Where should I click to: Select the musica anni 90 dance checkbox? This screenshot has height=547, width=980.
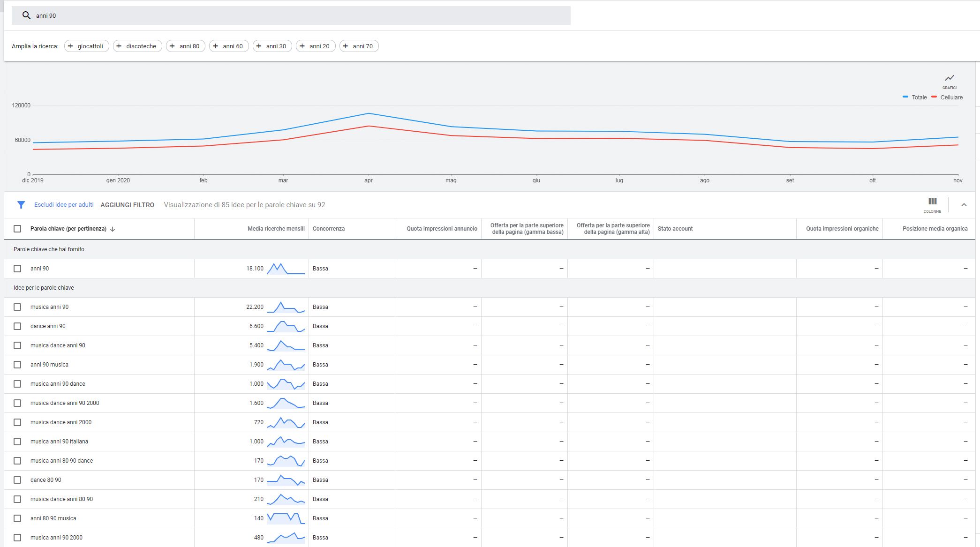click(x=17, y=384)
